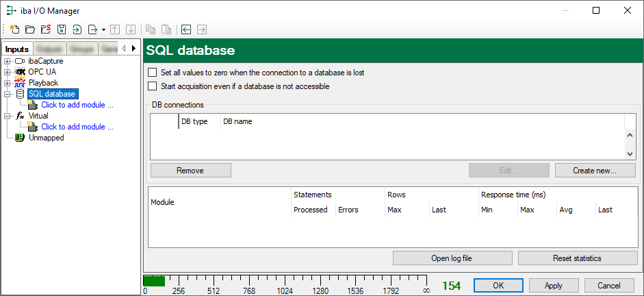Click the iba I/O Manager title icon
The height and width of the screenshot is (296, 644).
coord(12,11)
